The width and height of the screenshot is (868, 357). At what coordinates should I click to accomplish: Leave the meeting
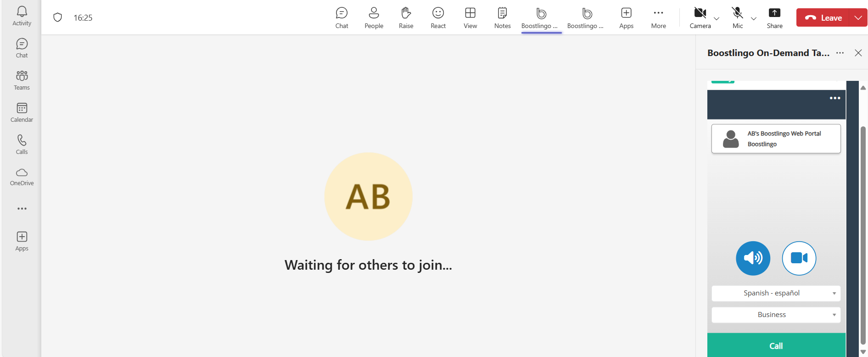823,17
